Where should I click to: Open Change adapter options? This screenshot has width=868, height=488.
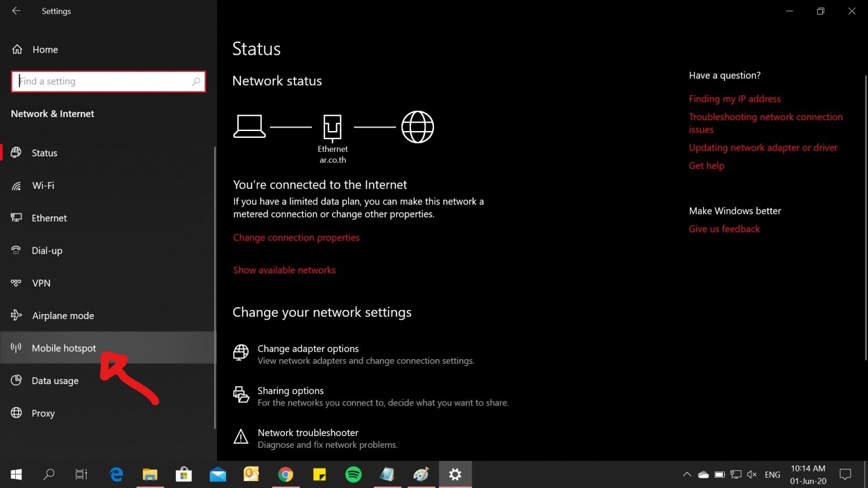308,348
